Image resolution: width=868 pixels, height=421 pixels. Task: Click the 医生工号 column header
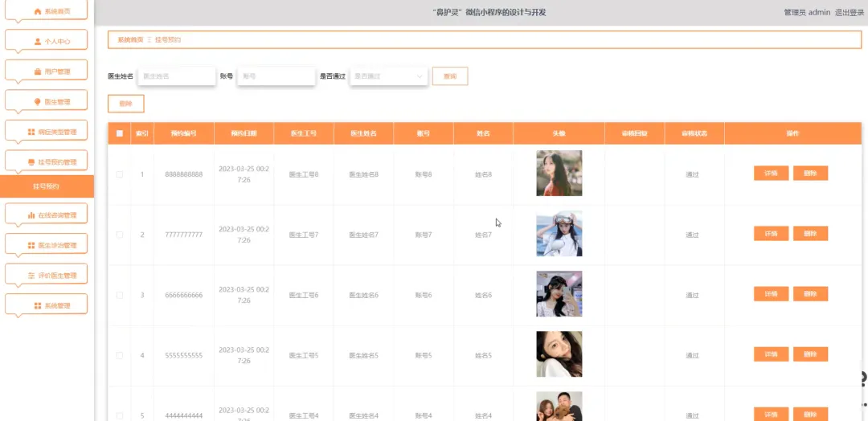(304, 133)
